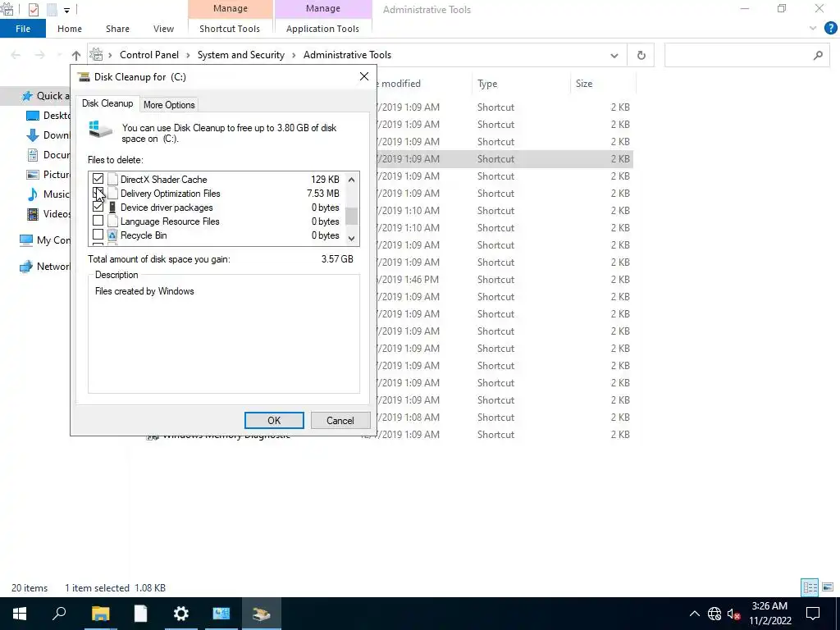The height and width of the screenshot is (630, 840).
Task: Go up one folder level
Action: click(76, 55)
